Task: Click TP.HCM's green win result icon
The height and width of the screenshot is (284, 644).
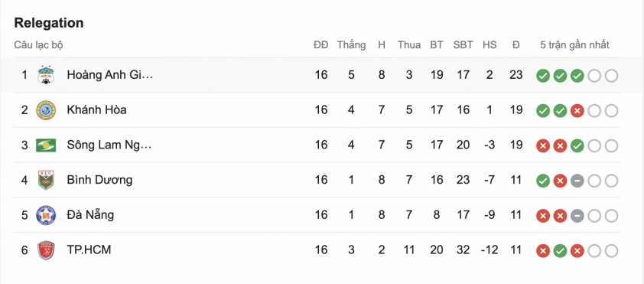Action: [560, 251]
